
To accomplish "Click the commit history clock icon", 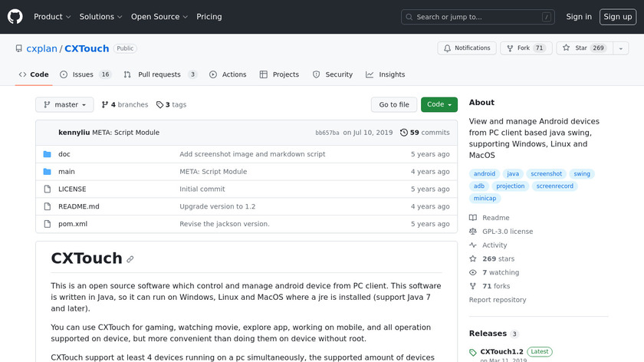I will point(403,133).
